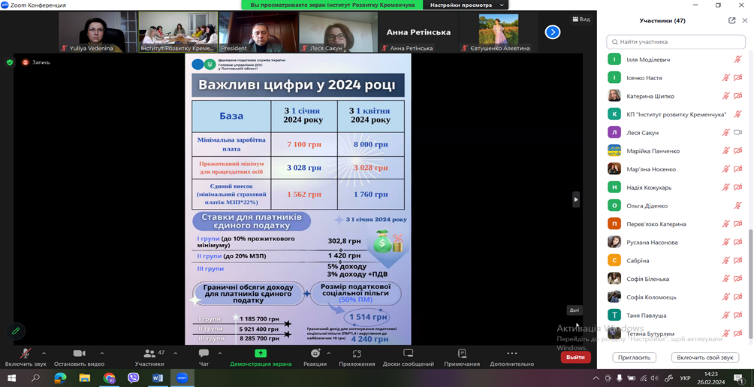Screen dimensions: 754x387
Task: Expand audio options arrow beside microphone
Action: coord(44,353)
